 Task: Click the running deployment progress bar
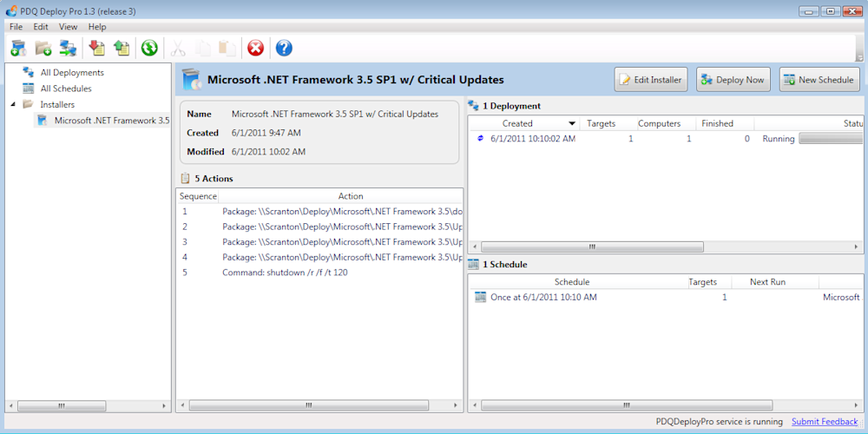click(831, 139)
